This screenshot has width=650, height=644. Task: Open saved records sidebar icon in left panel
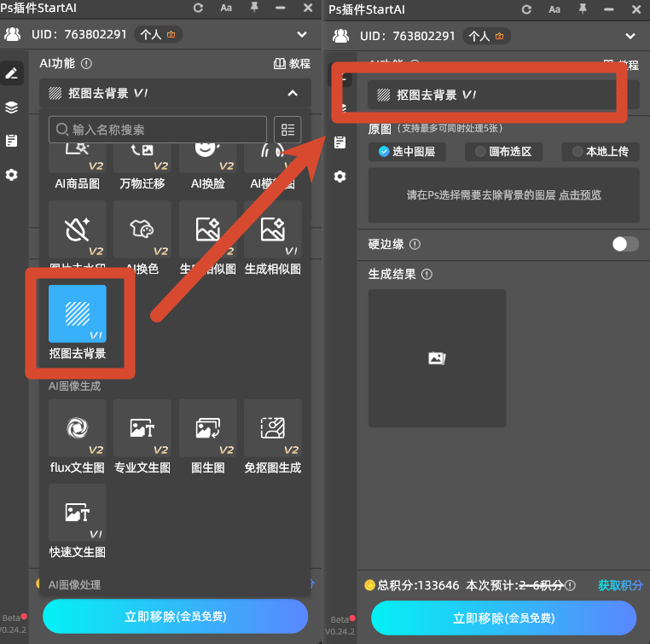12,141
